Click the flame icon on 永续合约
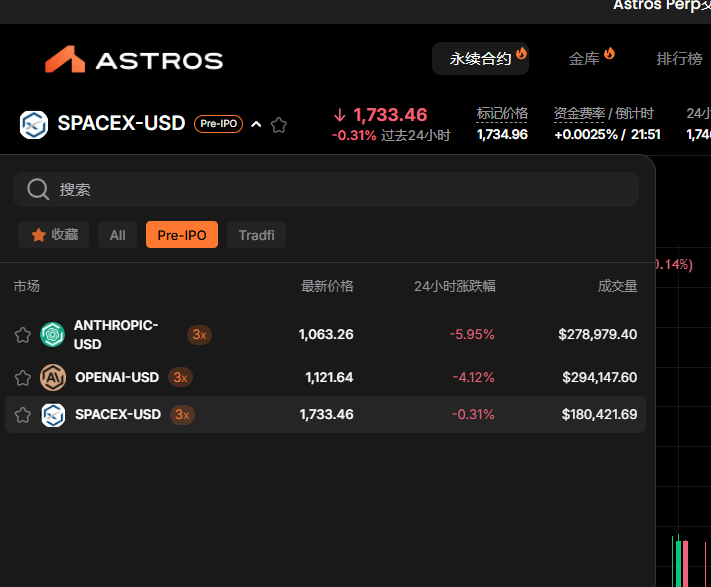 click(521, 53)
